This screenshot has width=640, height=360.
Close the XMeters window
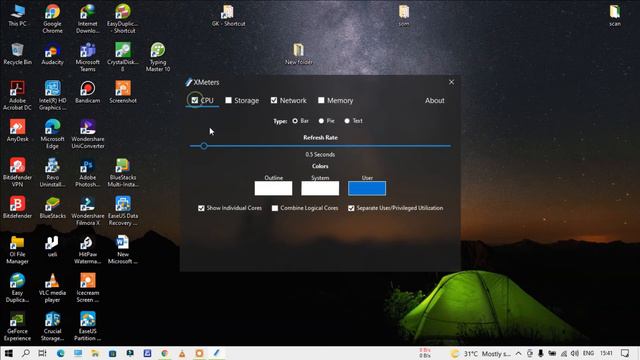pos(451,82)
